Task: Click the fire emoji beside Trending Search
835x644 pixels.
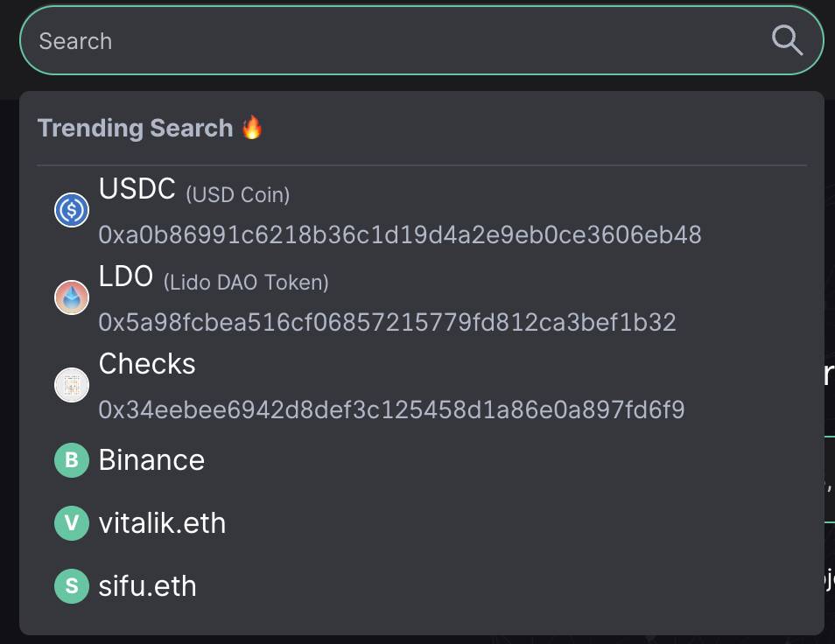Action: click(x=252, y=128)
